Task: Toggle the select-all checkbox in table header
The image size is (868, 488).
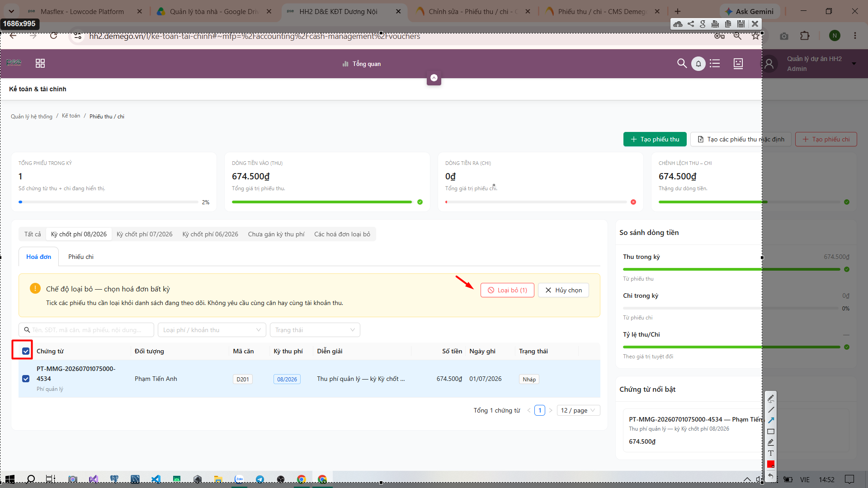Action: (x=26, y=351)
